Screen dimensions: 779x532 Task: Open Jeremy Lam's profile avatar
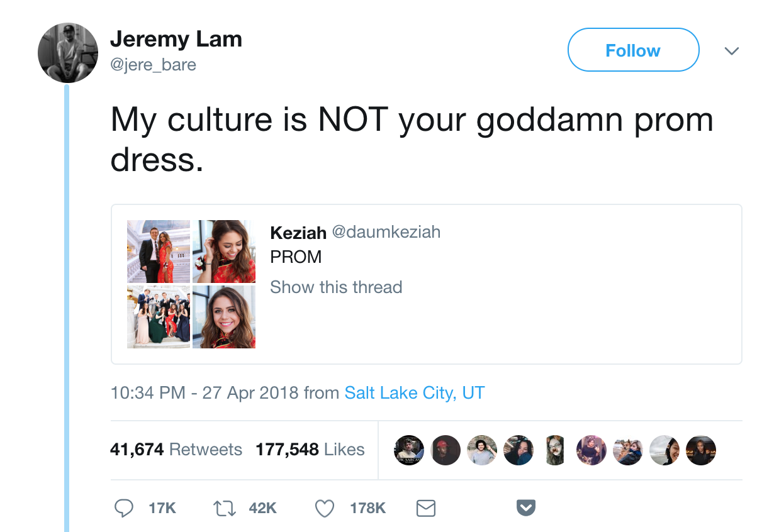68,53
